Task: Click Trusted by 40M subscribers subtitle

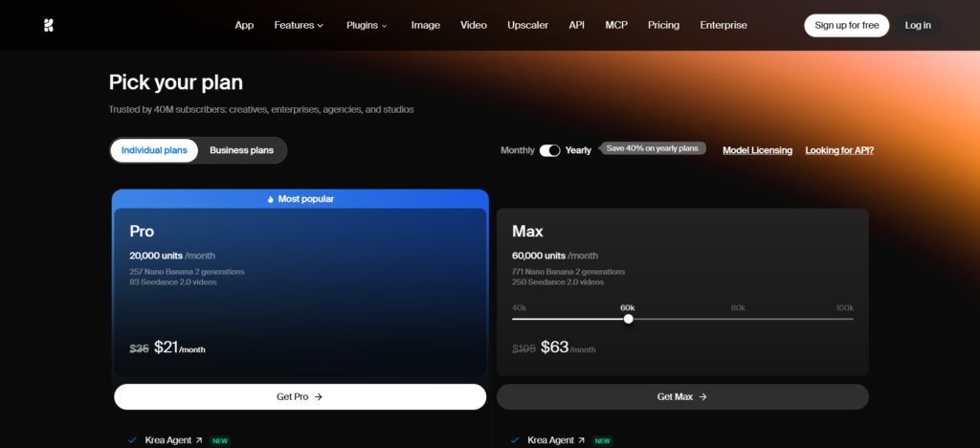Action: pyautogui.click(x=261, y=109)
